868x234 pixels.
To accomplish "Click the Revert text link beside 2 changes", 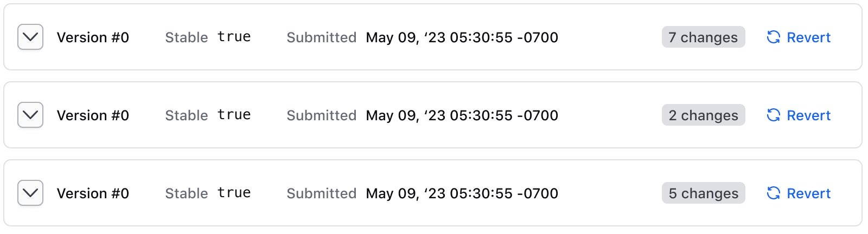I will point(808,115).
